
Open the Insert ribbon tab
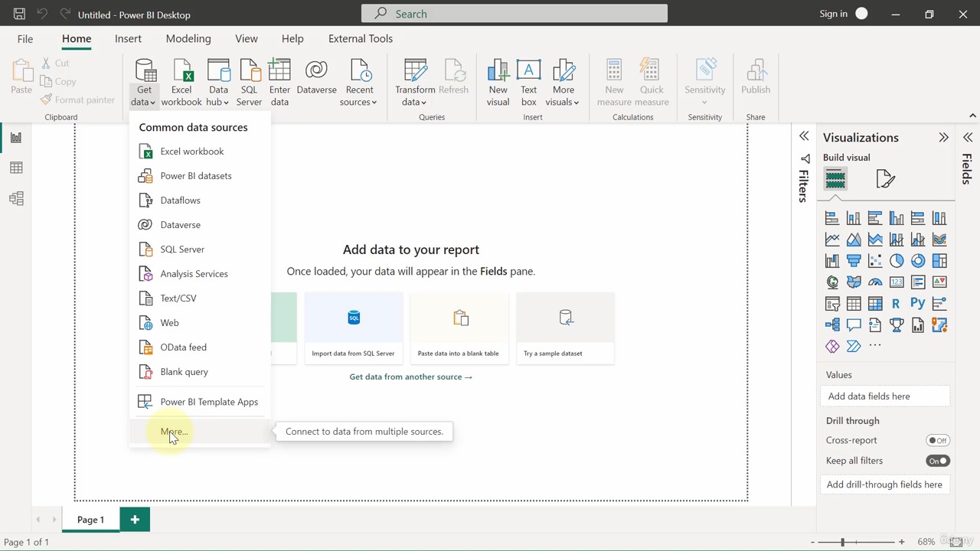[x=128, y=38]
